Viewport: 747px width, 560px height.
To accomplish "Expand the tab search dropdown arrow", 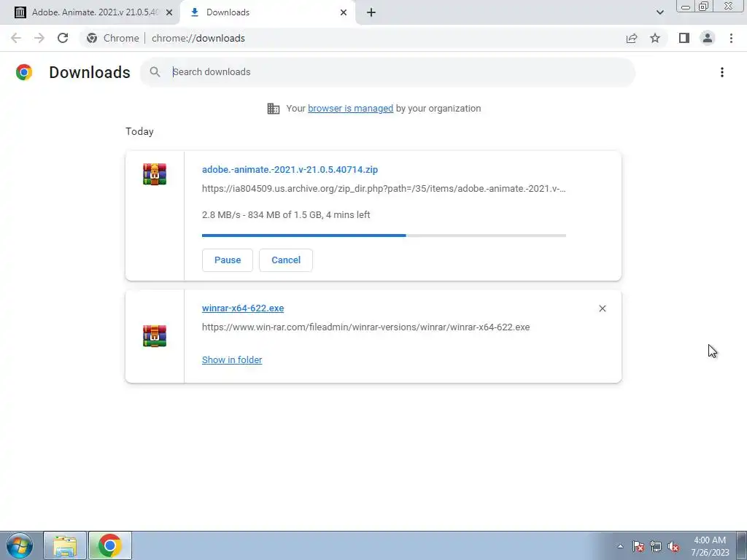I will coord(659,12).
